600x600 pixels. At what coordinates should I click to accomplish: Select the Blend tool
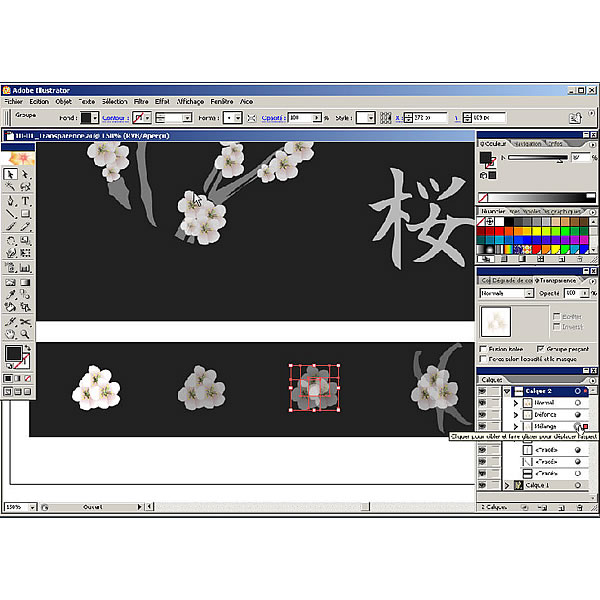pos(25,295)
